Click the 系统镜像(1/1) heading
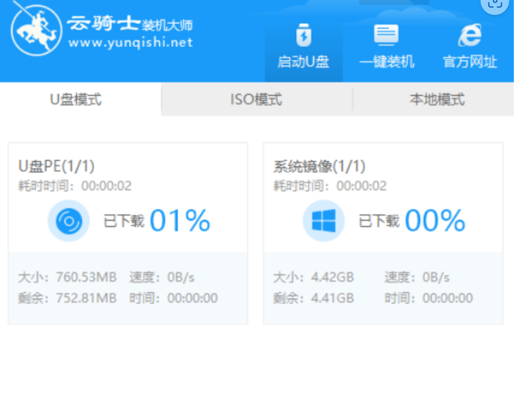The image size is (521, 420). point(319,166)
